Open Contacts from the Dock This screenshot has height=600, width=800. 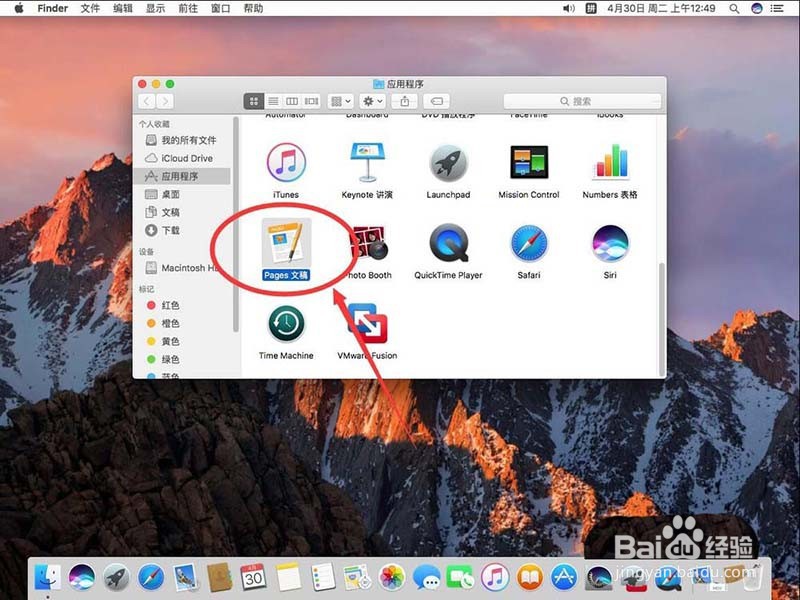(x=220, y=578)
